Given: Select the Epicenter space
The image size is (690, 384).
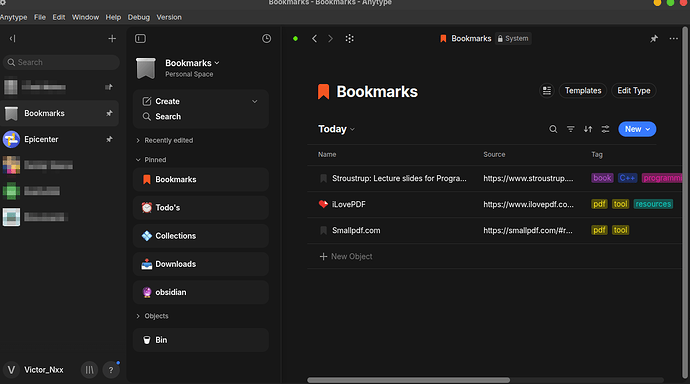Looking at the screenshot, I should tap(60, 139).
